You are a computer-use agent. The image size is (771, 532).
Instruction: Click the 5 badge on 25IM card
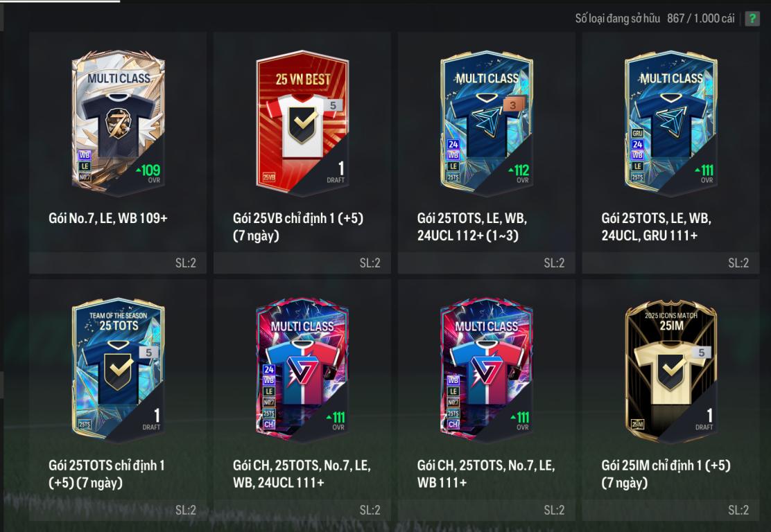pyautogui.click(x=702, y=352)
